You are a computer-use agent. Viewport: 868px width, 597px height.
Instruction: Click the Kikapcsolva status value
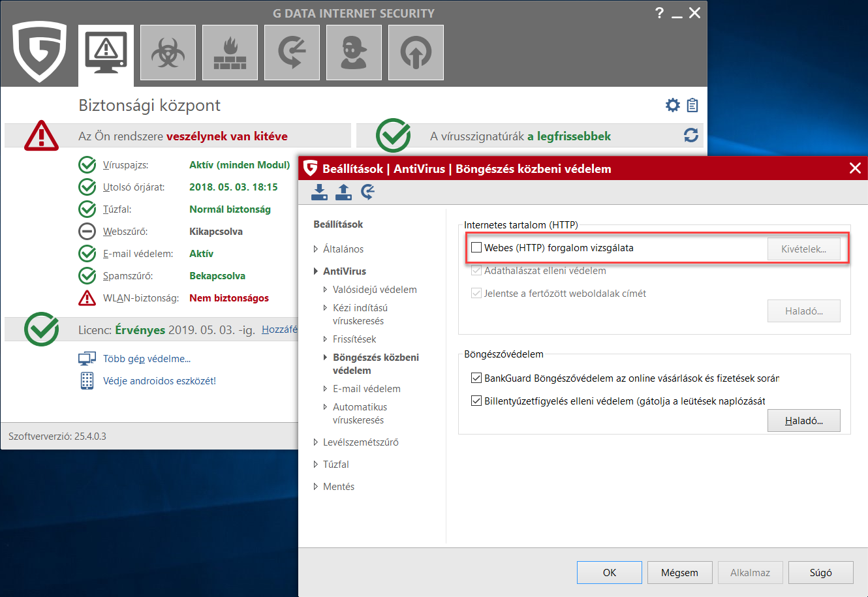216,232
